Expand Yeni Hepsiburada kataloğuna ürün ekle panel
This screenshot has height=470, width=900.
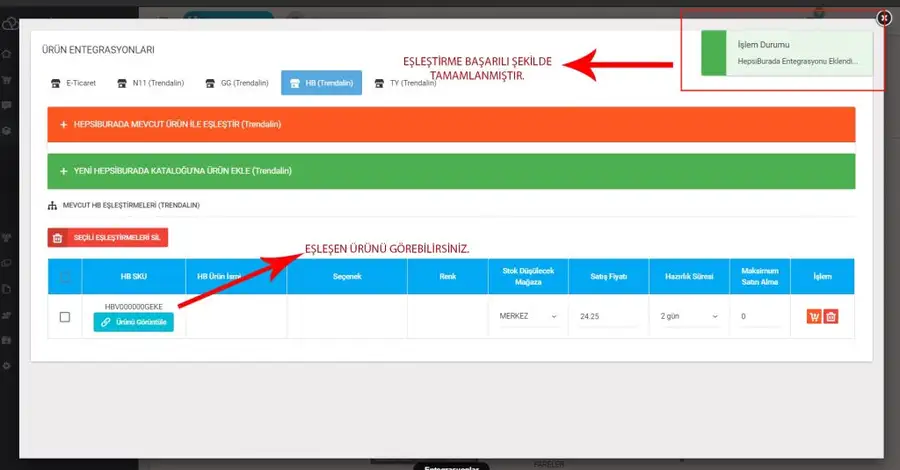click(x=451, y=171)
